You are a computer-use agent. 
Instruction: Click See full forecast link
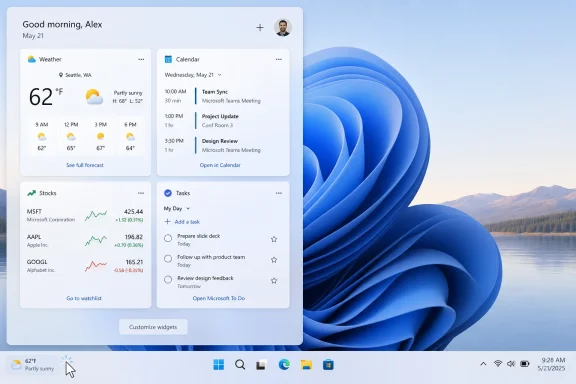(x=85, y=165)
